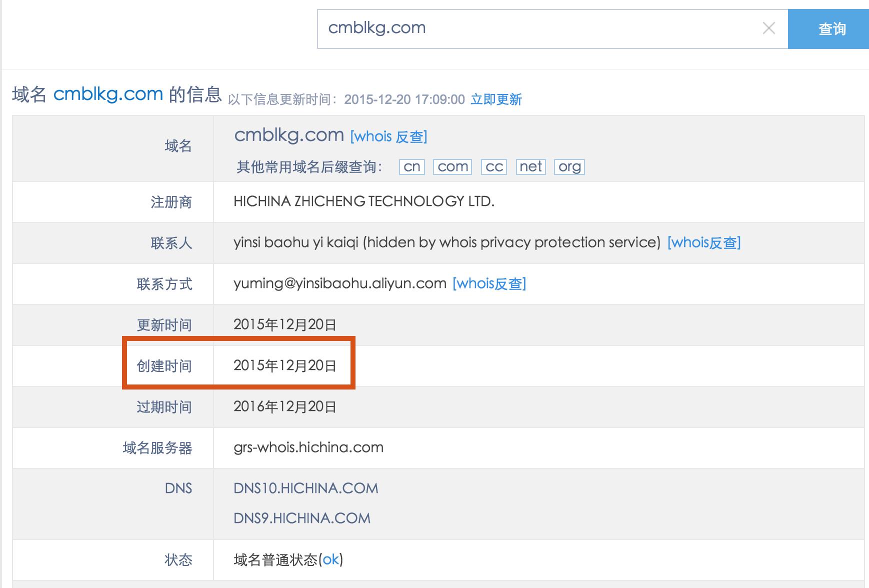Click DNS9.HICHINA.COM entry

[302, 518]
